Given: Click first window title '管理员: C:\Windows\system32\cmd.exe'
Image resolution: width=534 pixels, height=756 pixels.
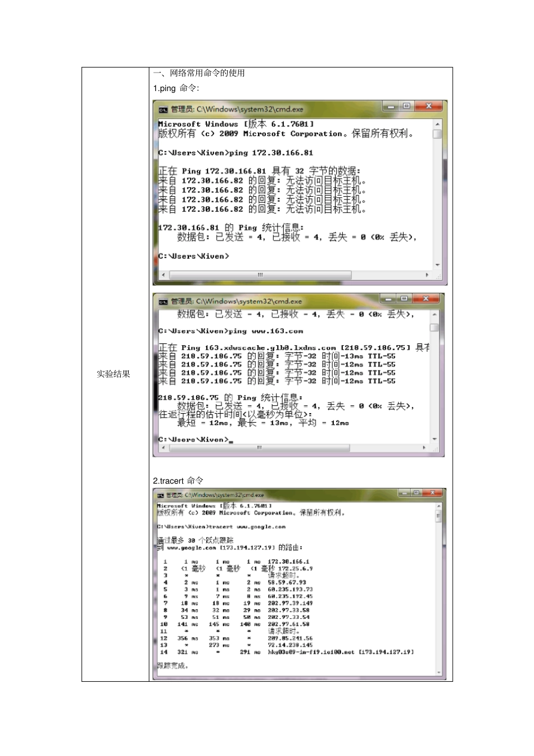Looking at the screenshot, I should [237, 110].
